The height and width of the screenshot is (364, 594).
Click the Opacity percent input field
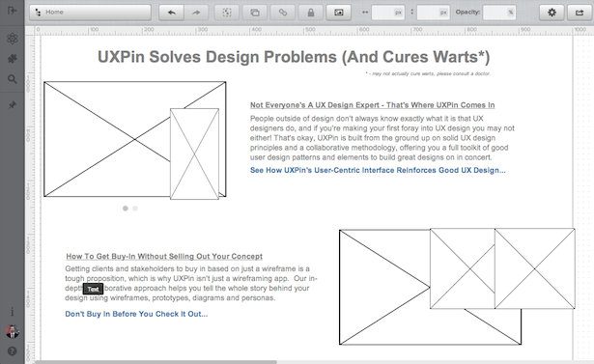(500, 13)
